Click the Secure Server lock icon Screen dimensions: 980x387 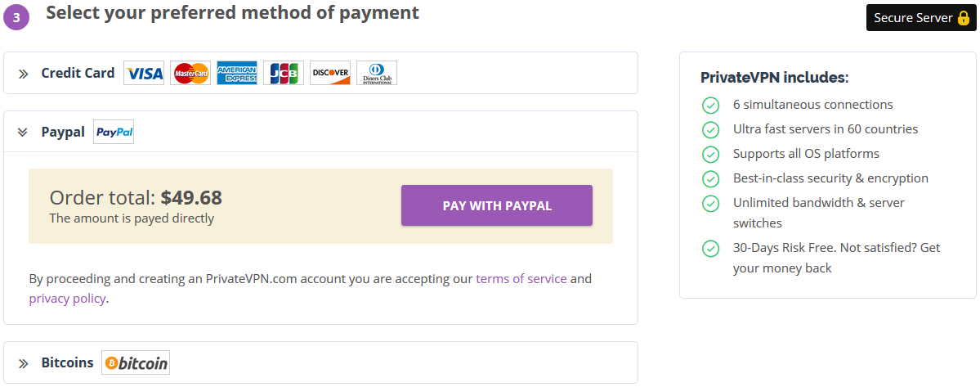(x=963, y=17)
